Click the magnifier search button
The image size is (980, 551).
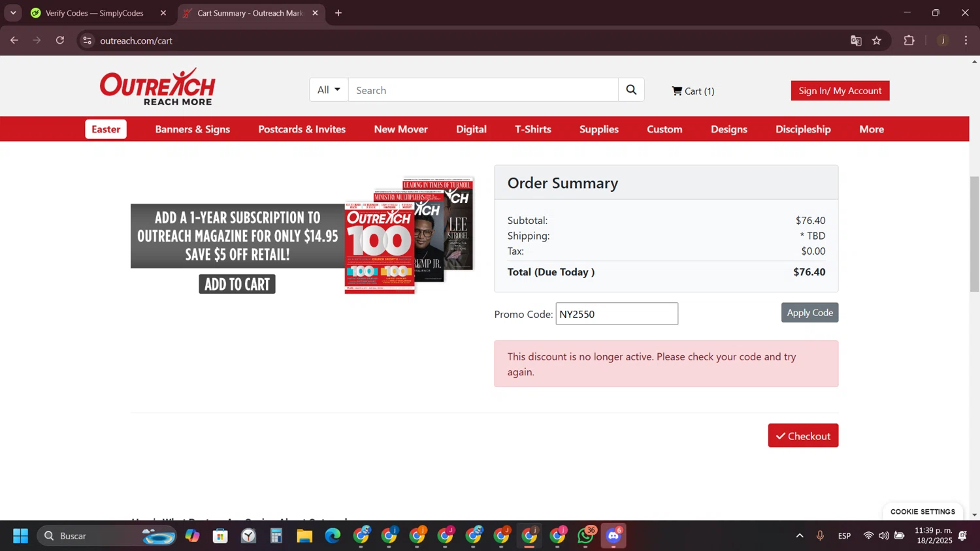pyautogui.click(x=631, y=90)
